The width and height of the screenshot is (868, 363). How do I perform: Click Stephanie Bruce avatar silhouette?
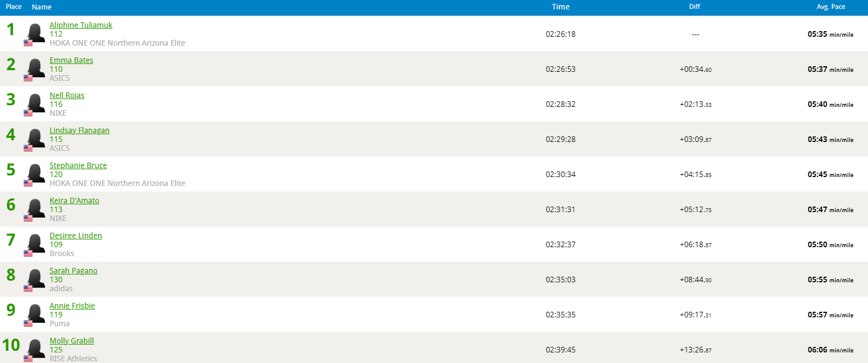coord(36,173)
